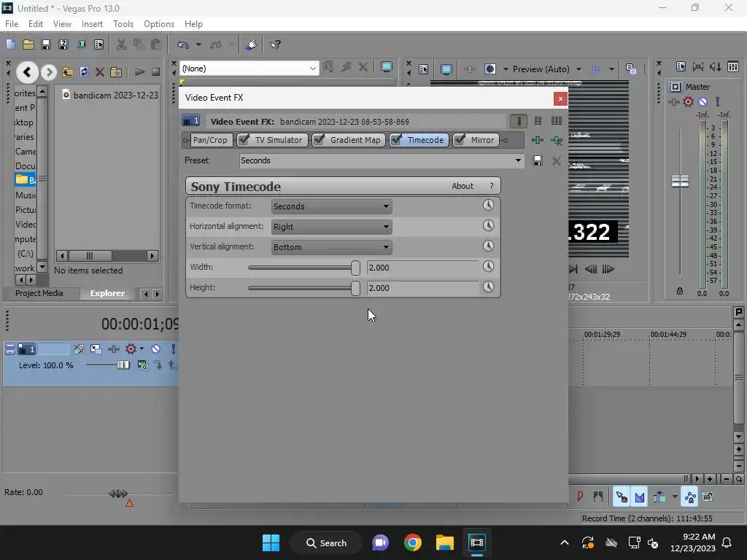Select the Pan/Crop button in FX chain
Screen dimensions: 747x560
210,140
